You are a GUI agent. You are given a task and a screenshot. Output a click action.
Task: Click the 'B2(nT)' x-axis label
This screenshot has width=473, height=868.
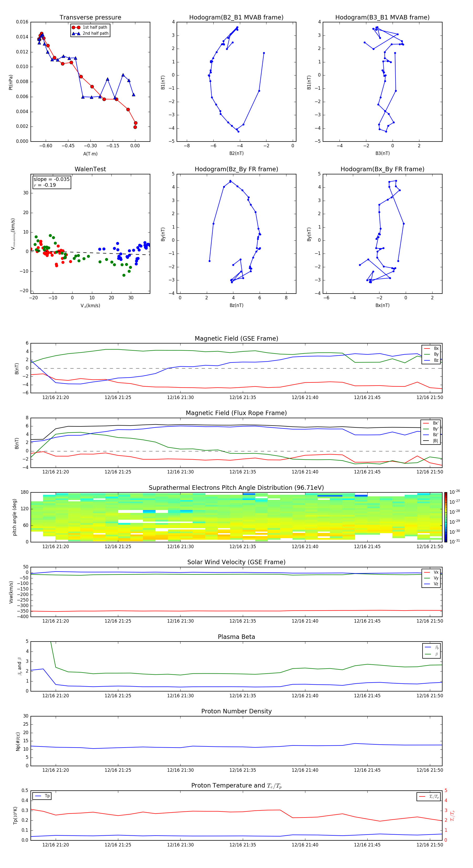236,154
